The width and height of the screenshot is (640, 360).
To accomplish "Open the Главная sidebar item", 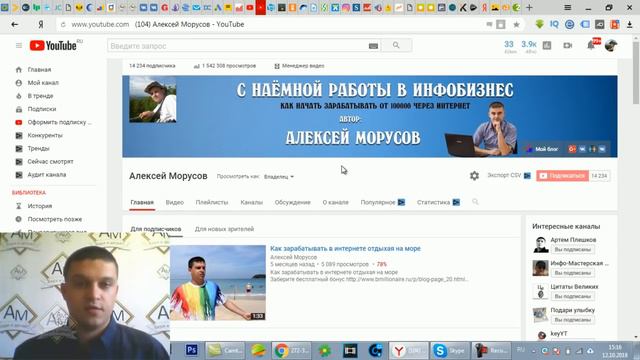I will tap(39, 70).
